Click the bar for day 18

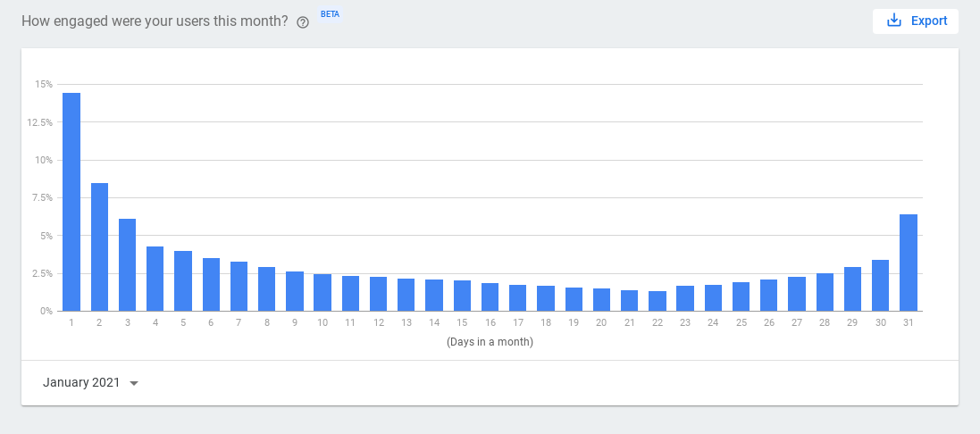tap(546, 298)
